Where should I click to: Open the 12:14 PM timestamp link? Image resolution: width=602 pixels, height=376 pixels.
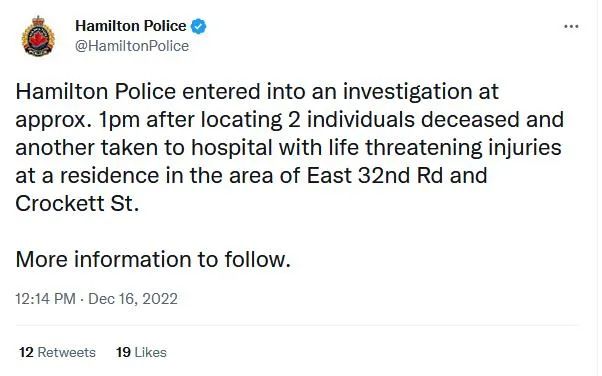tap(45, 299)
